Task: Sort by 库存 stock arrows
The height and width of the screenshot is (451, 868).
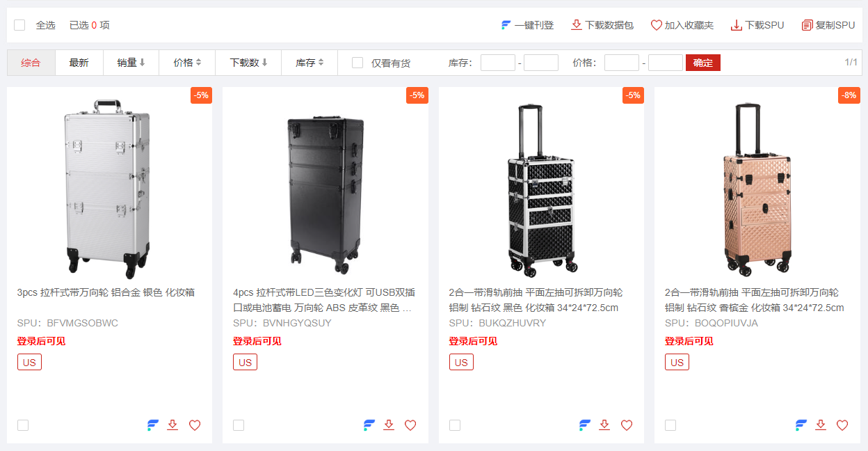Action: tap(321, 63)
